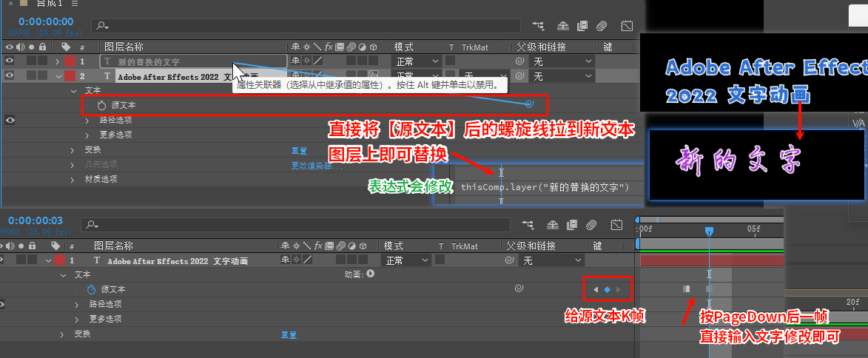Click the 源文本 stopwatch in the 0:00:00:03 timeline
Image resolution: width=868 pixels, height=358 pixels.
point(91,288)
